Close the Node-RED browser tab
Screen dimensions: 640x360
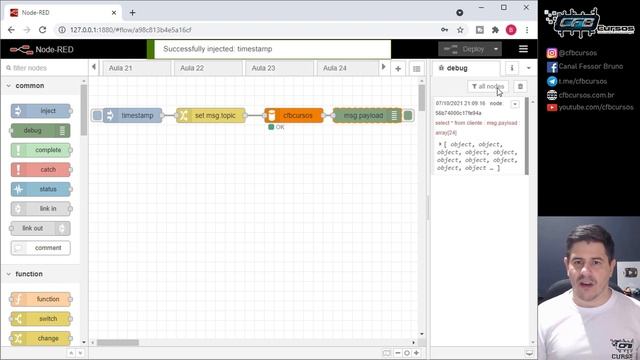click(114, 13)
